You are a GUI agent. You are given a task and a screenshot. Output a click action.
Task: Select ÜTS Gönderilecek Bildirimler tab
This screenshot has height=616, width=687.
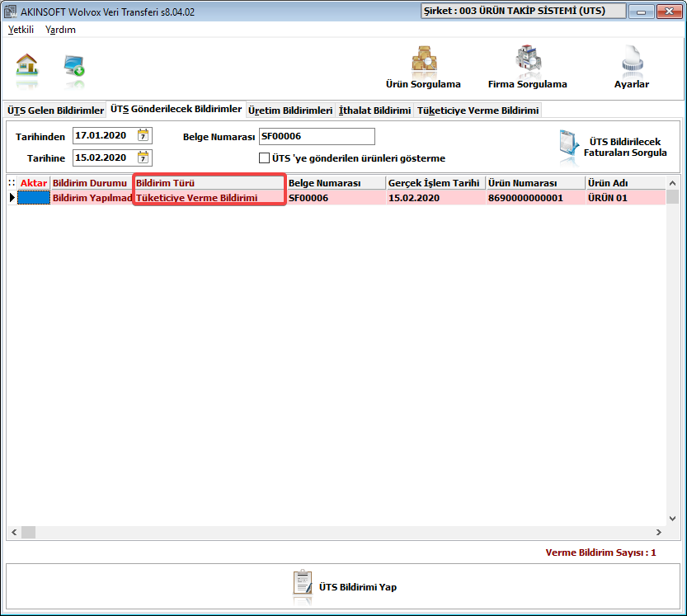176,109
